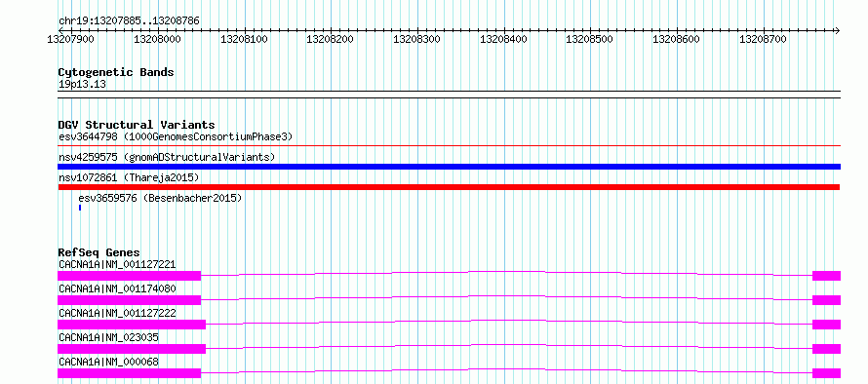
Task: Click the thin red esv3644798 variant line
Action: pos(449,146)
